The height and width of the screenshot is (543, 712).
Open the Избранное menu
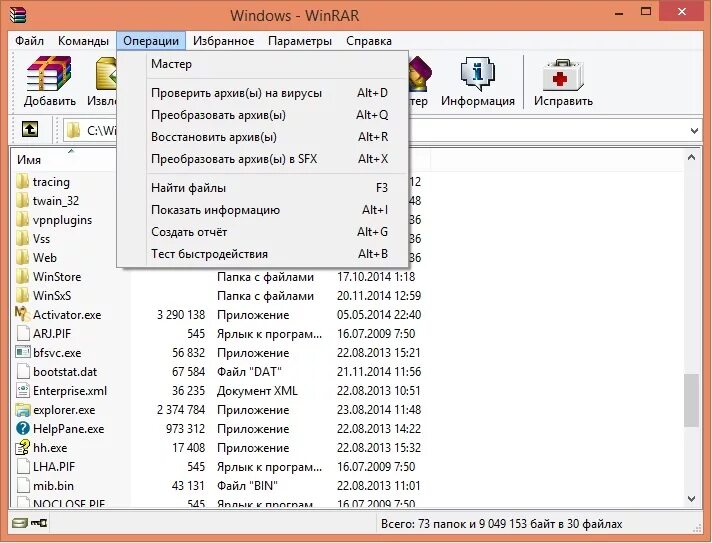pyautogui.click(x=223, y=41)
